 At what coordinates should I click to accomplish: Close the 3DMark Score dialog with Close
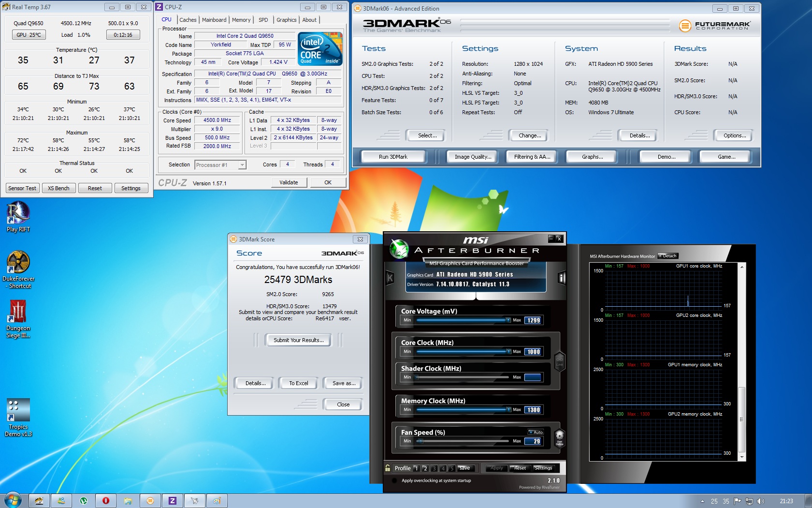point(343,404)
